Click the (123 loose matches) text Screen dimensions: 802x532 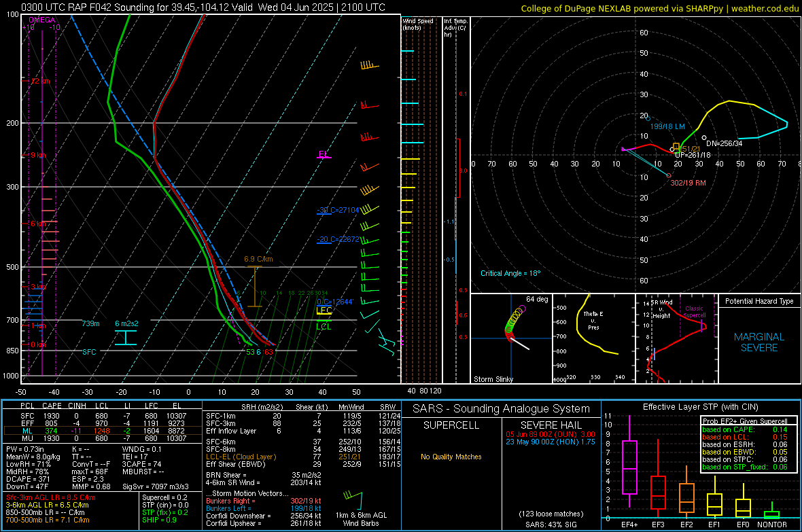click(x=551, y=514)
